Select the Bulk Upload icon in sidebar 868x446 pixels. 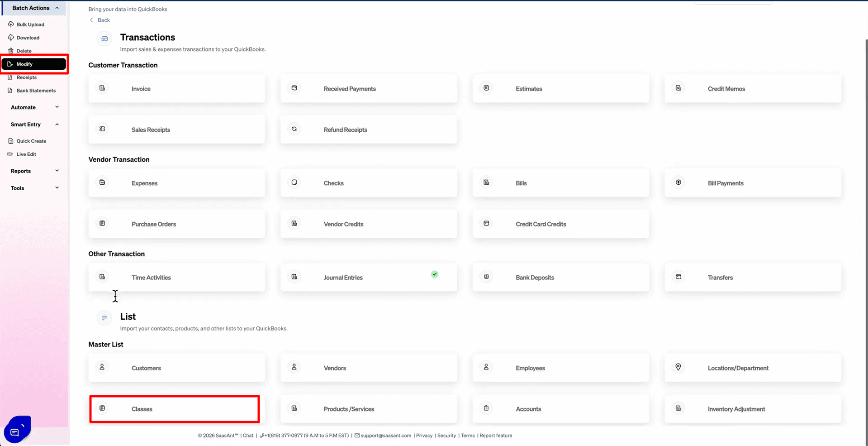coord(11,24)
